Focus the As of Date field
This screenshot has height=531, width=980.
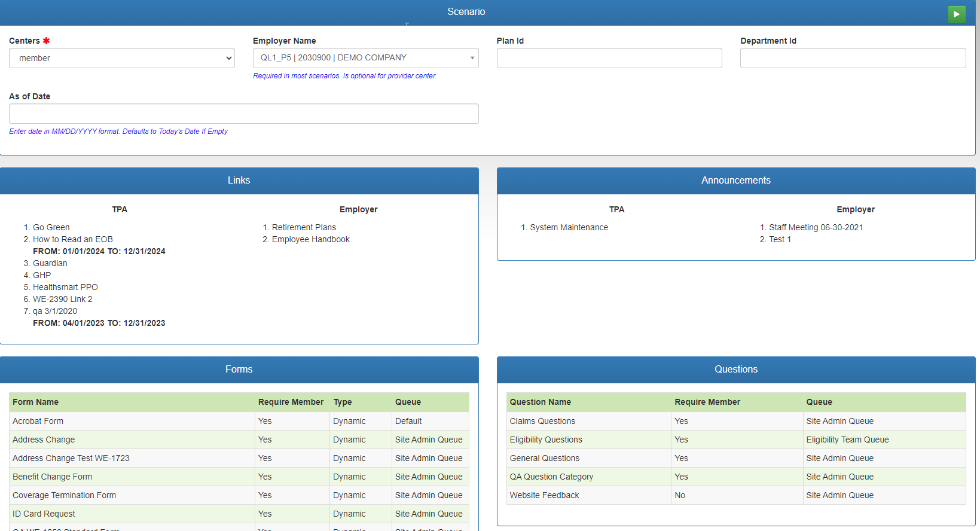(x=243, y=114)
